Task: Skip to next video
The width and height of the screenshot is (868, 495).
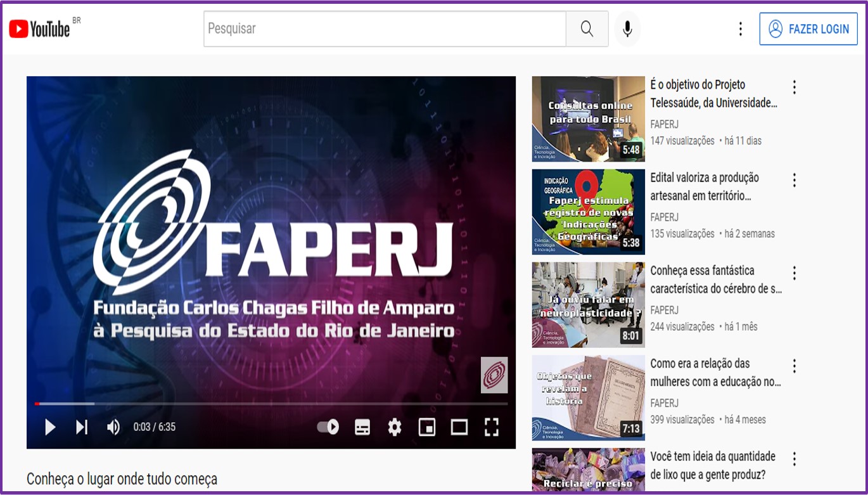Action: click(82, 427)
